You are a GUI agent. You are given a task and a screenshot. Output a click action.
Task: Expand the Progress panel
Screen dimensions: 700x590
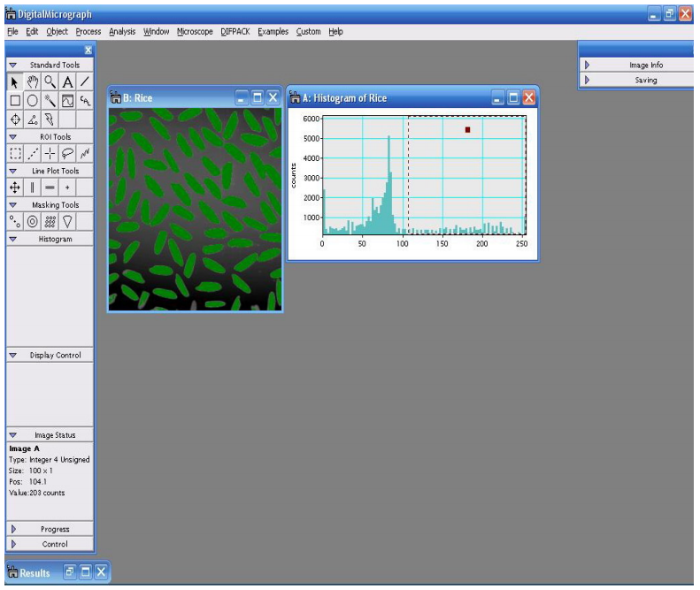pos(13,529)
